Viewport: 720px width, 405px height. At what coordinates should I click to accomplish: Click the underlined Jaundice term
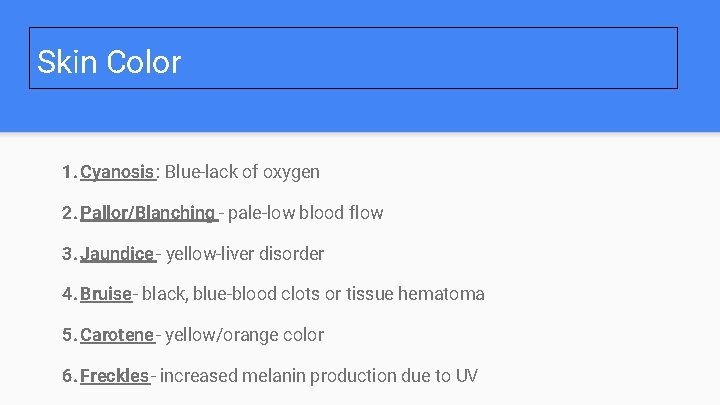coord(117,254)
